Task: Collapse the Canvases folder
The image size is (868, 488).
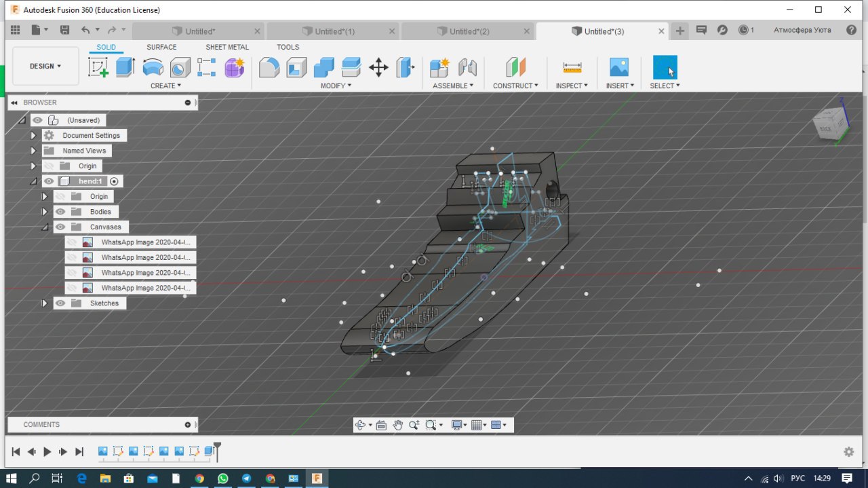Action: point(45,227)
